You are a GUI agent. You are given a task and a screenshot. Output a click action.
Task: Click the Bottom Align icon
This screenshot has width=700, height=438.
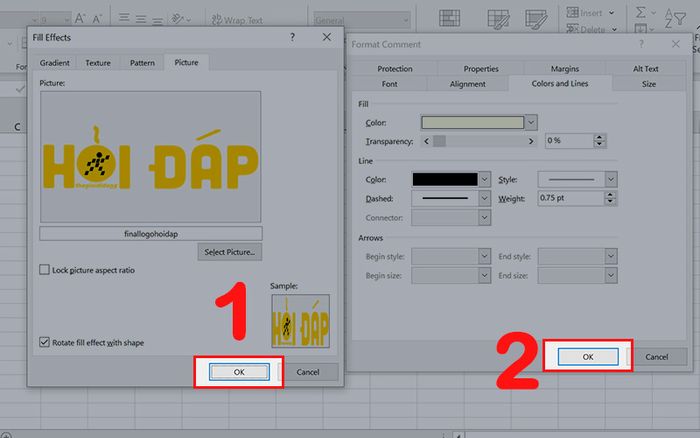(158, 20)
